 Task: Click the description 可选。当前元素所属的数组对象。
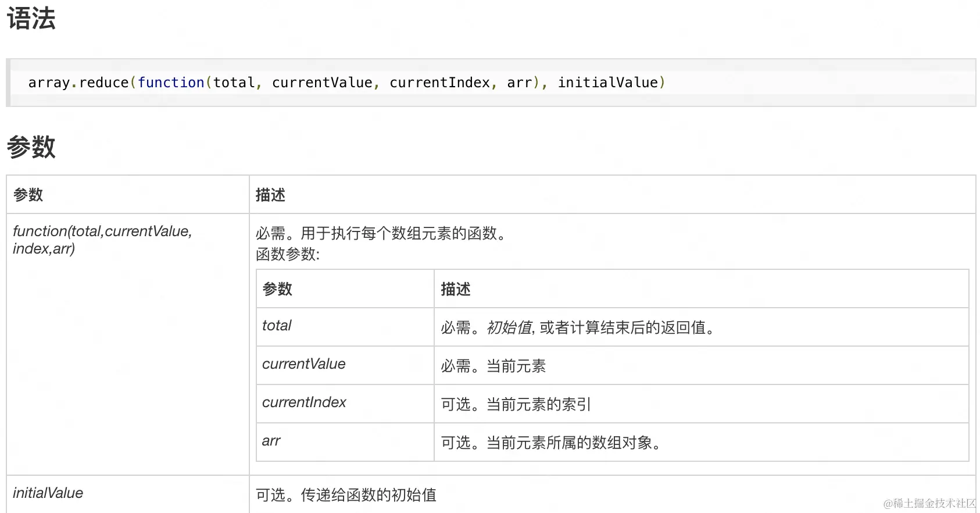click(551, 443)
